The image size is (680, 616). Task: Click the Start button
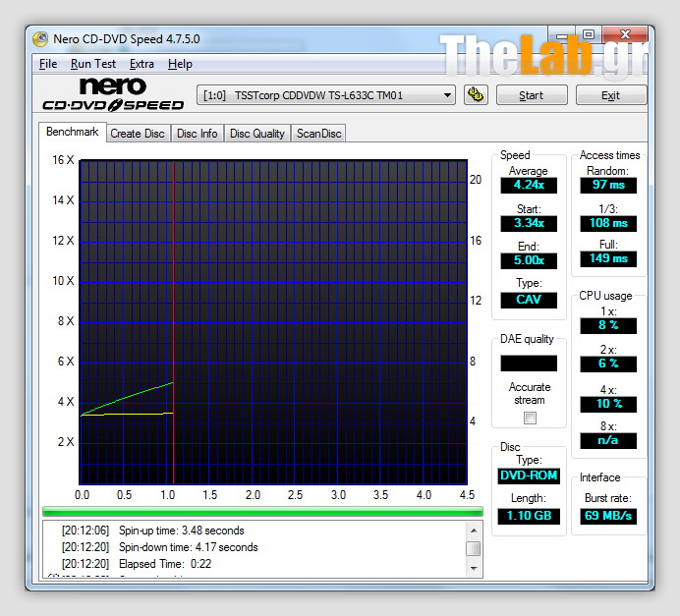pyautogui.click(x=532, y=95)
